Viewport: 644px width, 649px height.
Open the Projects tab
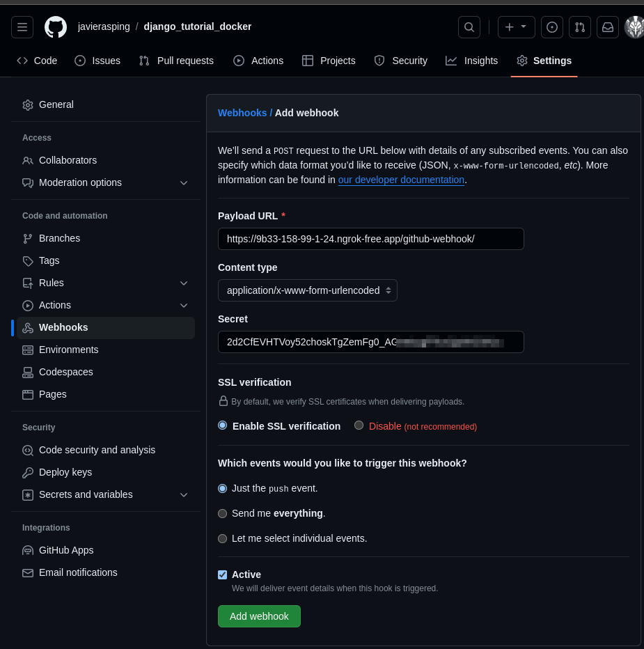coord(329,61)
